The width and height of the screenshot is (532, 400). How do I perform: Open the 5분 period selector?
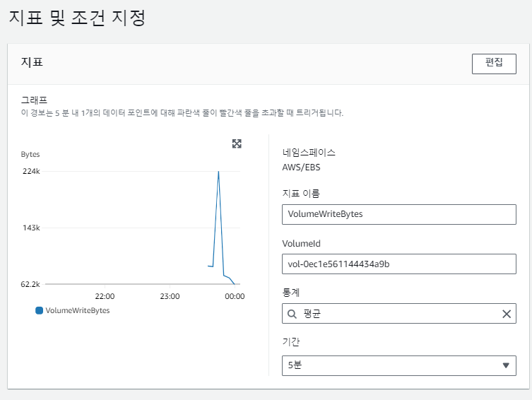(398, 365)
